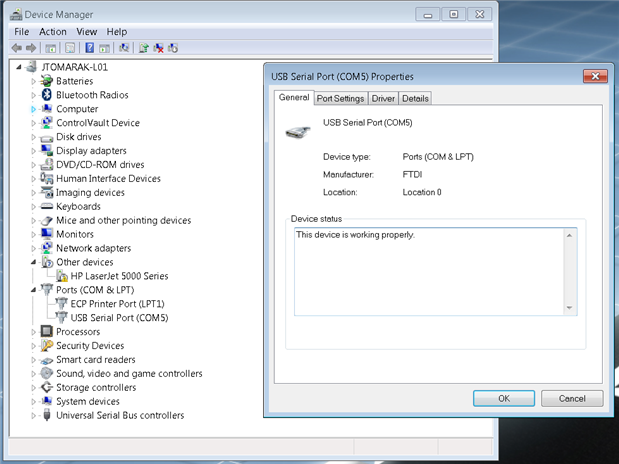
Task: Click the HP LaserJet 5000 warning icon
Action: click(x=62, y=276)
